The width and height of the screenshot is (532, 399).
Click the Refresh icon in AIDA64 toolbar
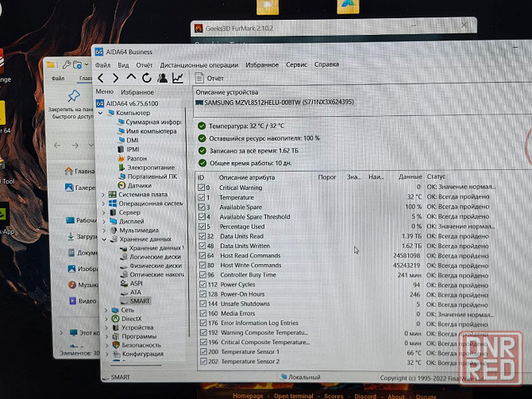147,78
